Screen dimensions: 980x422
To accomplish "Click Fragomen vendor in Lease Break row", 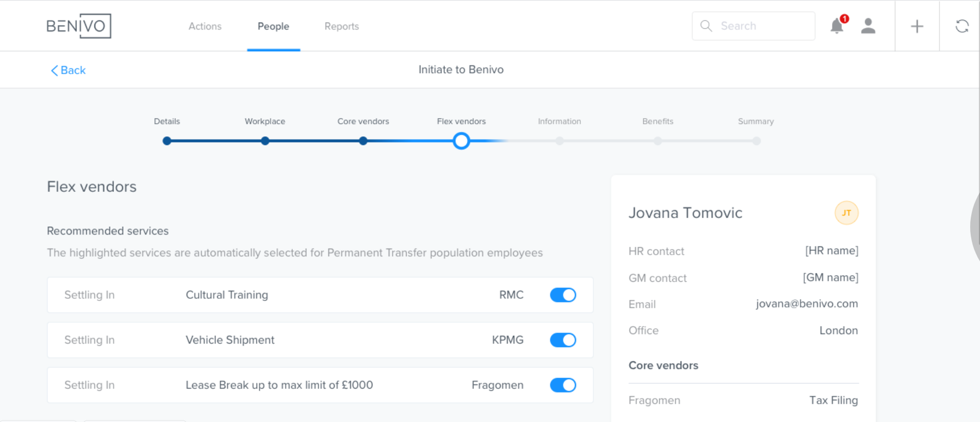I will [x=497, y=385].
